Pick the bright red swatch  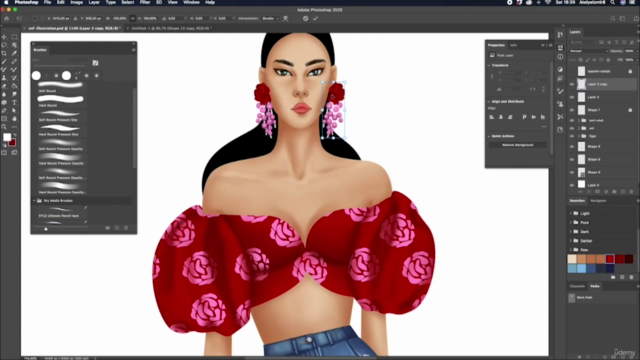point(610,259)
